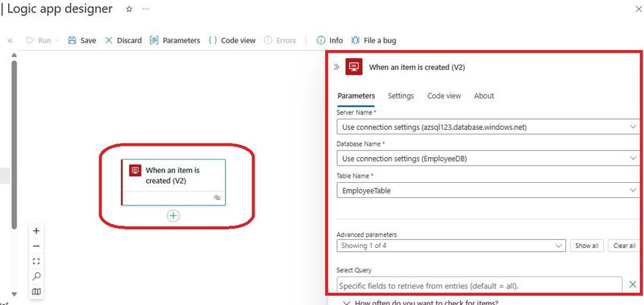This screenshot has height=305, width=644.
Task: Click File a bug
Action: pos(374,40)
